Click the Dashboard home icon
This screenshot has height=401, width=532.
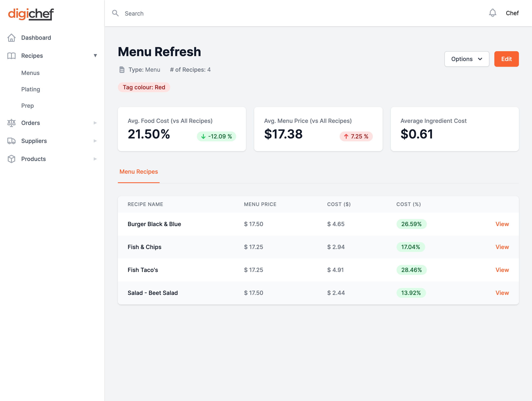click(x=11, y=38)
